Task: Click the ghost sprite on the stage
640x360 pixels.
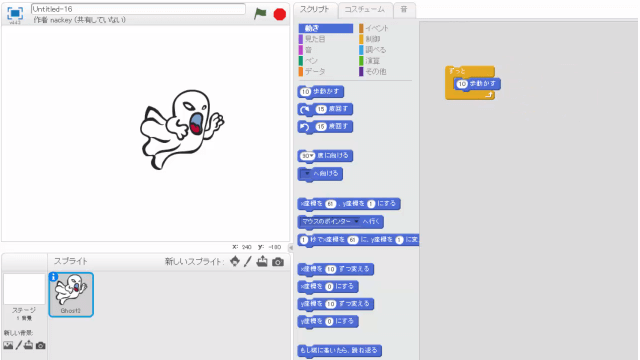Action: [182, 129]
